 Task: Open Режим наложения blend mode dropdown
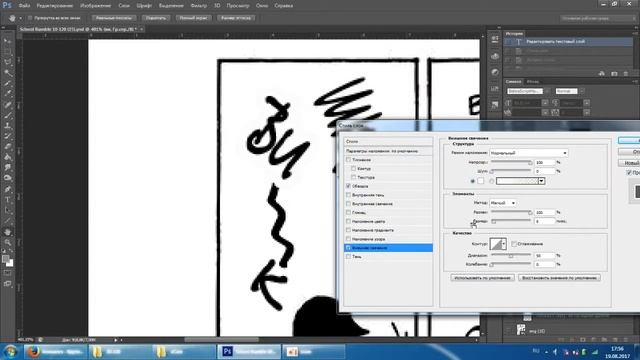[x=529, y=153]
